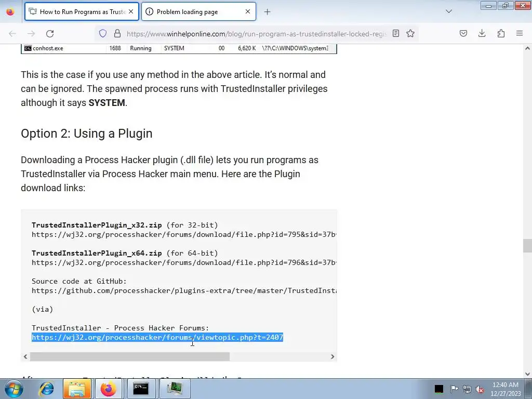Click the Firefox View icon at top left
Screen dimensions: 532x399
[x=10, y=12]
